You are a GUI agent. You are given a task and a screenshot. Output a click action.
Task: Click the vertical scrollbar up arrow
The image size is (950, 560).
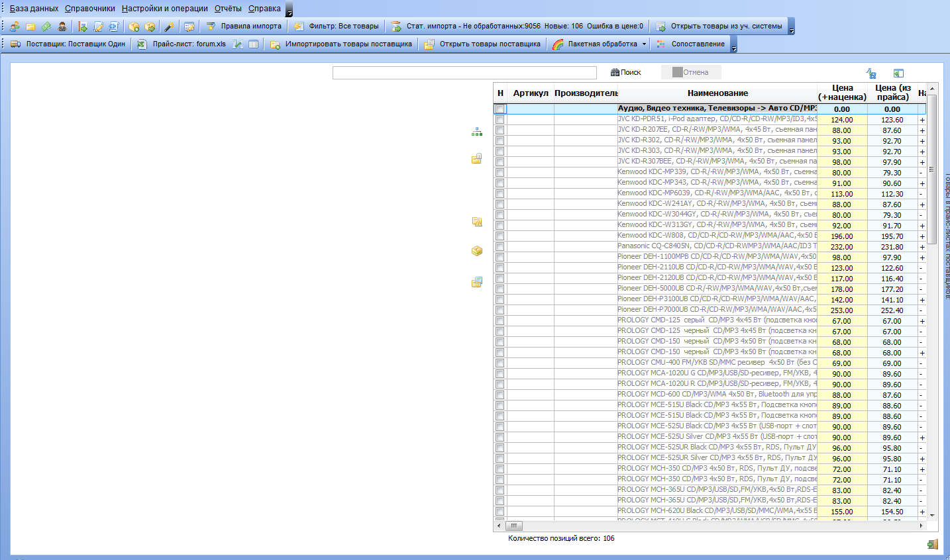[932, 89]
